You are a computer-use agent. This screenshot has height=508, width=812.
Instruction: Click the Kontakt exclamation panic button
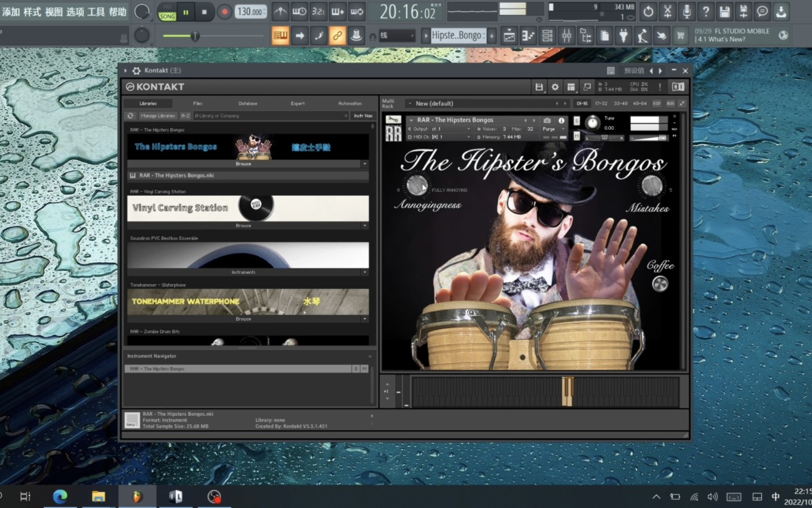tap(660, 87)
